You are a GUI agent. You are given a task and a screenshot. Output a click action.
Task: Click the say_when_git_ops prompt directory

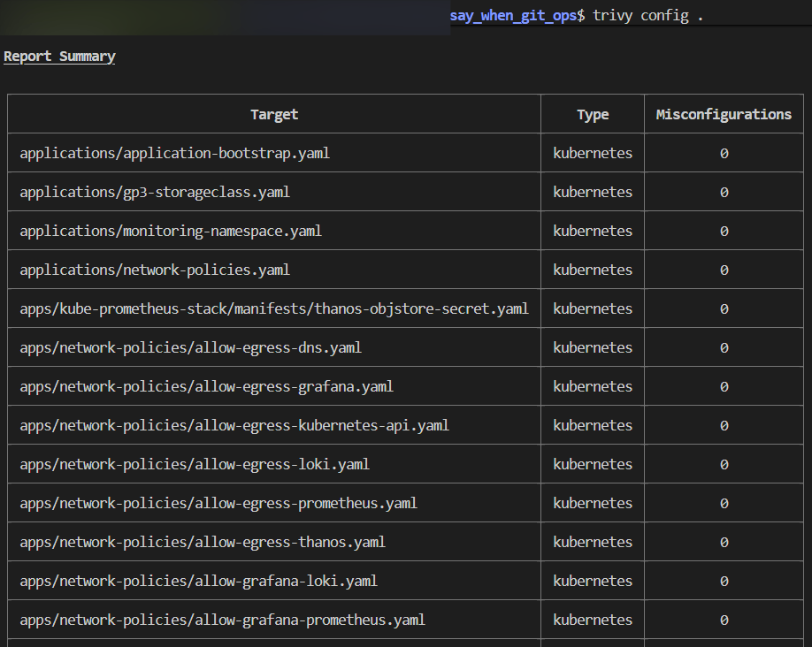(x=513, y=16)
